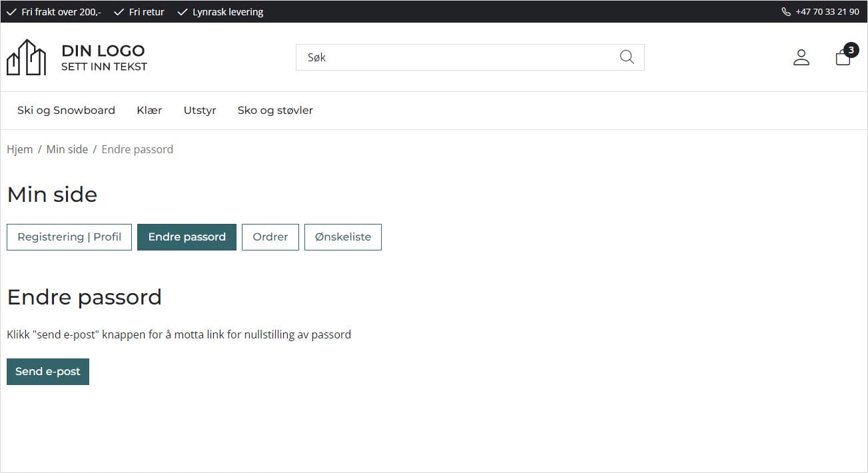
Task: Go to Sko og støvler category
Action: click(275, 111)
